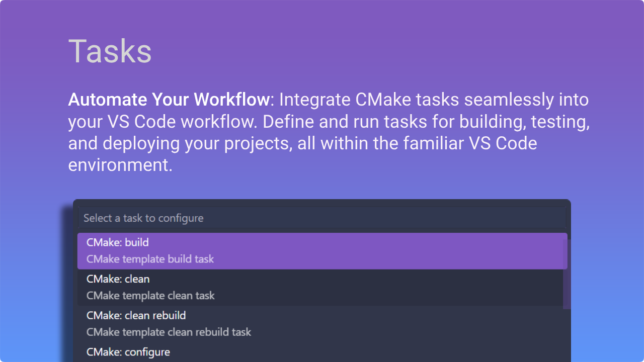Choose the CMake: clean rebuild task
The width and height of the screenshot is (644, 362).
(x=136, y=316)
